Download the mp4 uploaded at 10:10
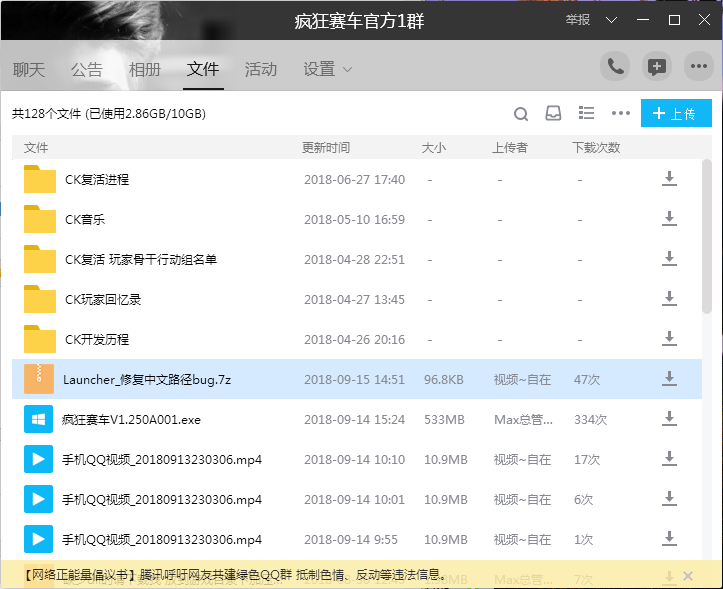 [669, 459]
